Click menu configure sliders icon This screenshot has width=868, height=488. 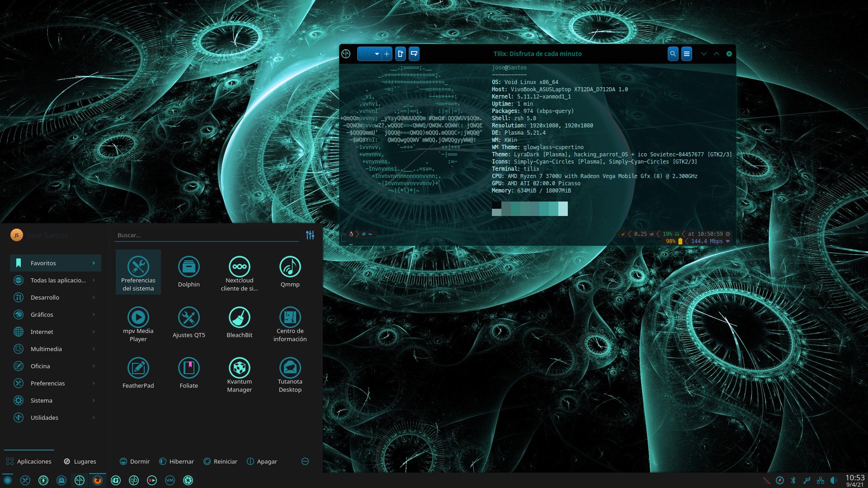click(x=310, y=235)
